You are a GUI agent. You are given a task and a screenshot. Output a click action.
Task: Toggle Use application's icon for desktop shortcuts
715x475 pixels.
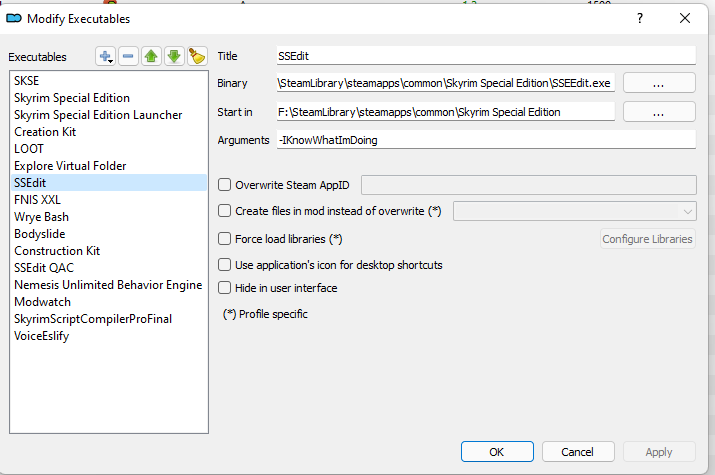pyautogui.click(x=224, y=264)
